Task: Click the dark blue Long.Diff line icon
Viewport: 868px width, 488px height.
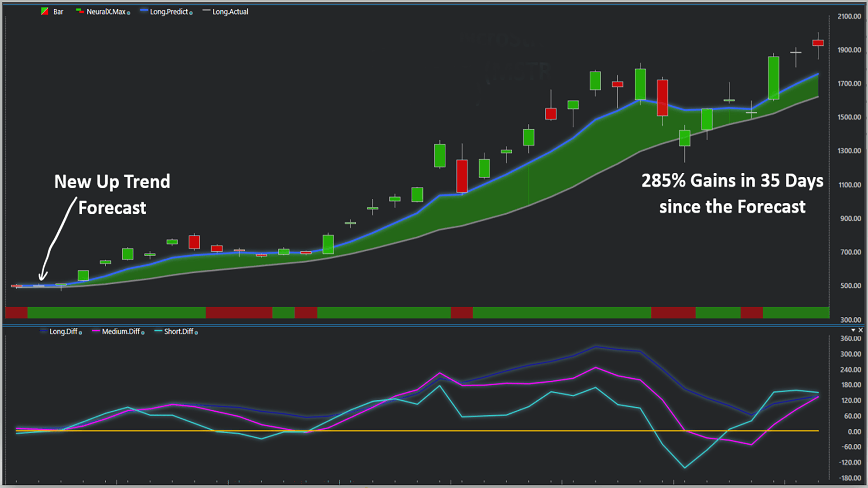Action: 44,331
